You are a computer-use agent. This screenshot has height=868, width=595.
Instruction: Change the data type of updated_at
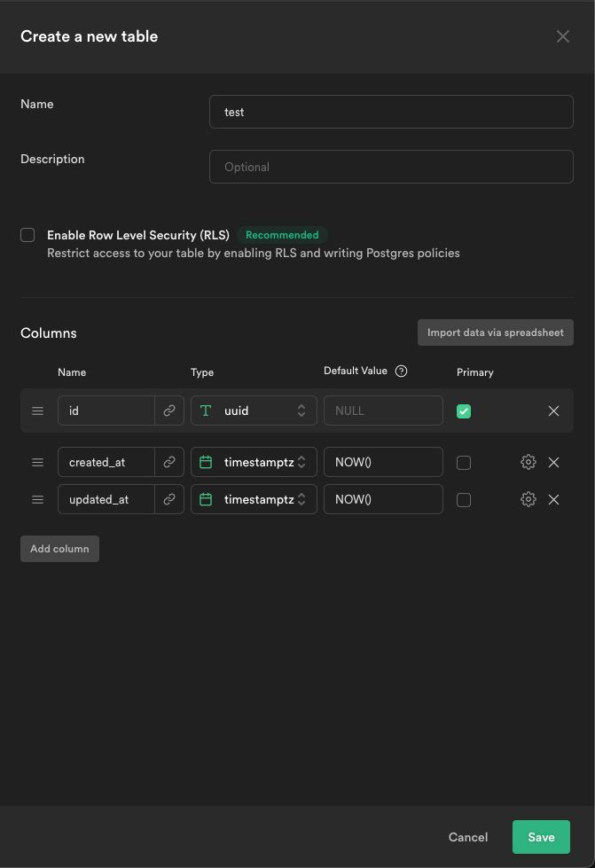coord(254,499)
